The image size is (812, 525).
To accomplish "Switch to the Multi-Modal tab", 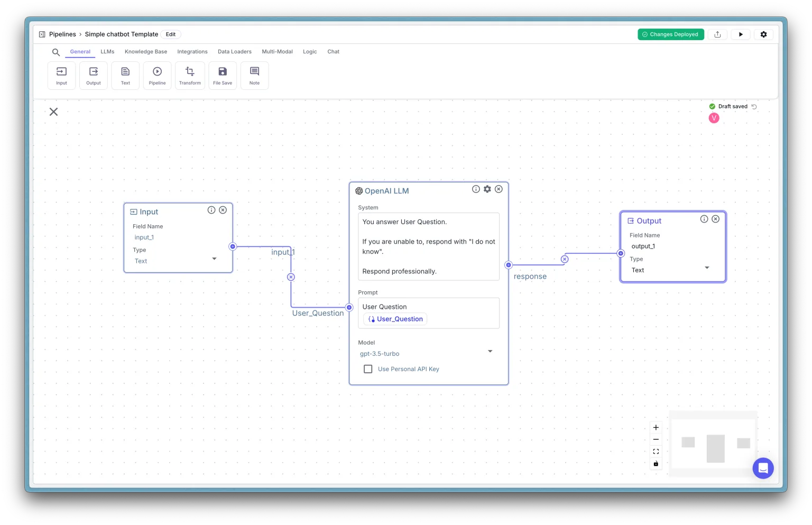I will pos(277,52).
